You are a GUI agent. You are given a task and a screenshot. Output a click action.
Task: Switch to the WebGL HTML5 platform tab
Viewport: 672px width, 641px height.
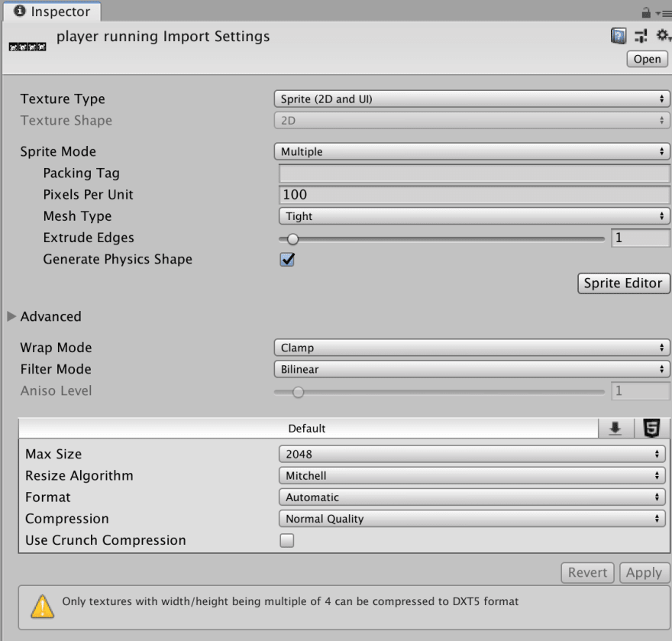pyautogui.click(x=651, y=428)
